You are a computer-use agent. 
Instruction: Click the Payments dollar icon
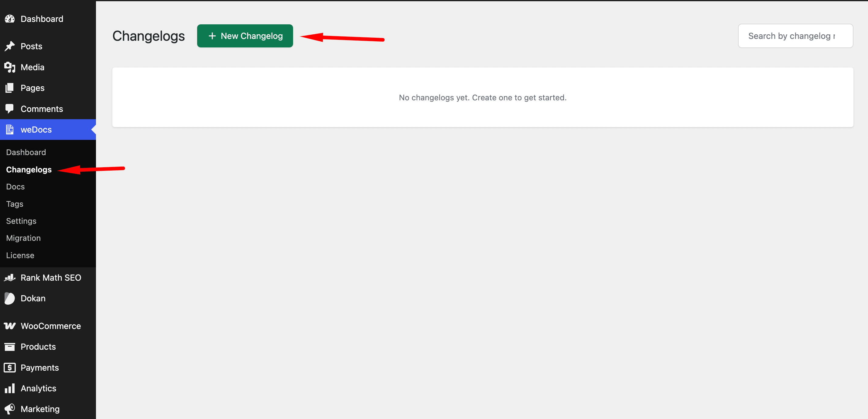pyautogui.click(x=10, y=368)
